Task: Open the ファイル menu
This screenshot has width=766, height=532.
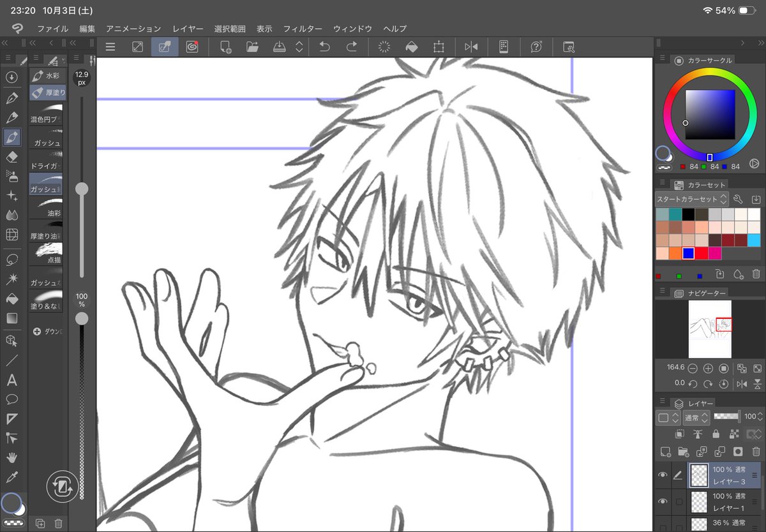Action: [53, 29]
